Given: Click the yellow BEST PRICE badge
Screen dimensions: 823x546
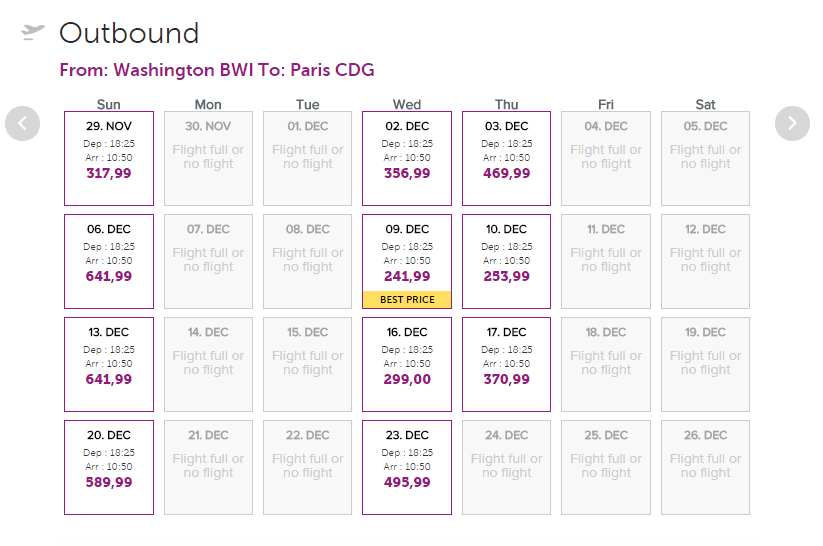Looking at the screenshot, I should pyautogui.click(x=407, y=299).
